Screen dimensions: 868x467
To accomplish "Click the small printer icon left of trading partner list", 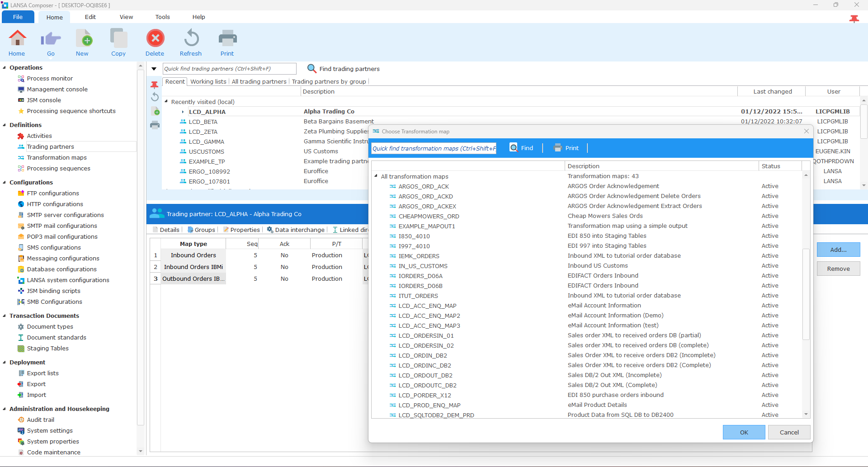I will [155, 125].
